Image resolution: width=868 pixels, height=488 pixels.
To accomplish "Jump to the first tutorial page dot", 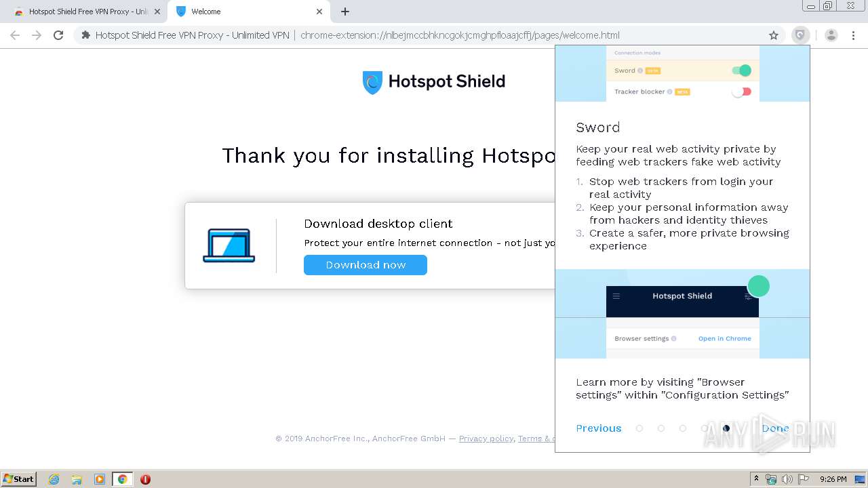I will pos(639,428).
